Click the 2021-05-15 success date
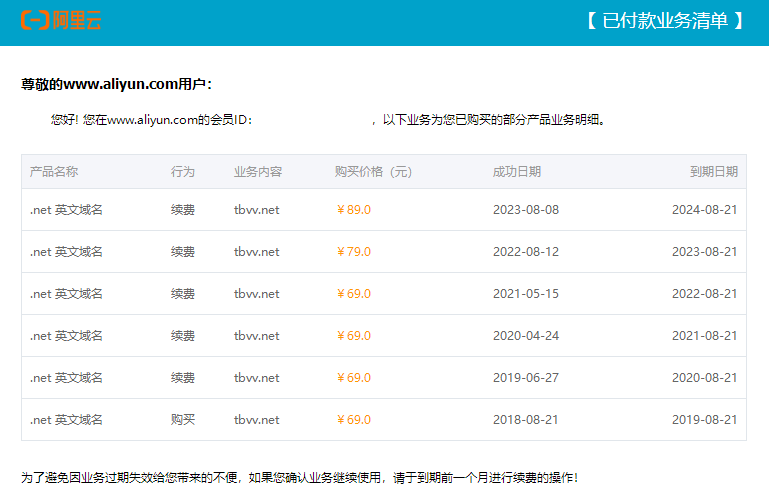The height and width of the screenshot is (498, 769). click(x=526, y=294)
